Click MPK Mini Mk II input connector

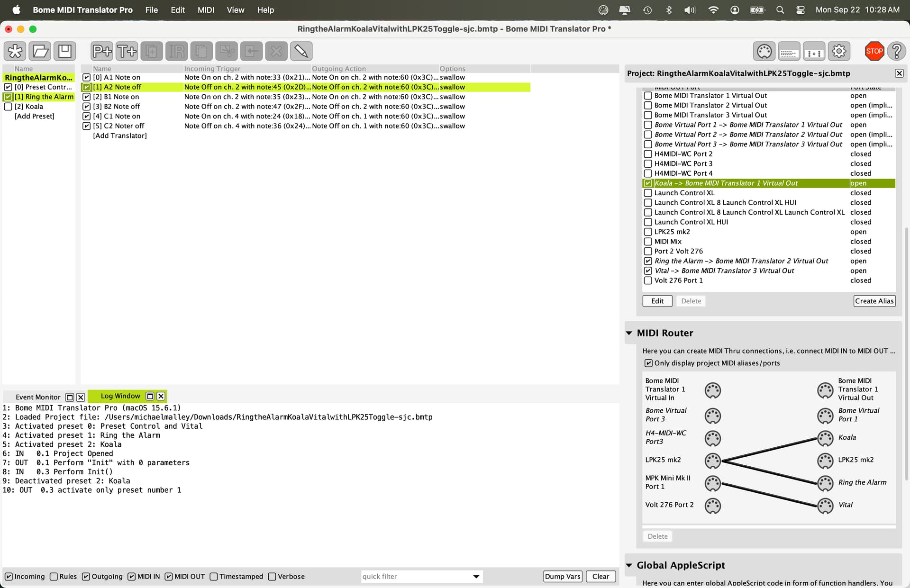pos(712,483)
